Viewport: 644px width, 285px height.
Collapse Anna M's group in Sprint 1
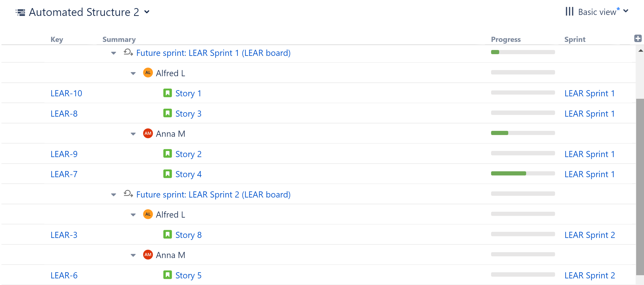tap(133, 133)
